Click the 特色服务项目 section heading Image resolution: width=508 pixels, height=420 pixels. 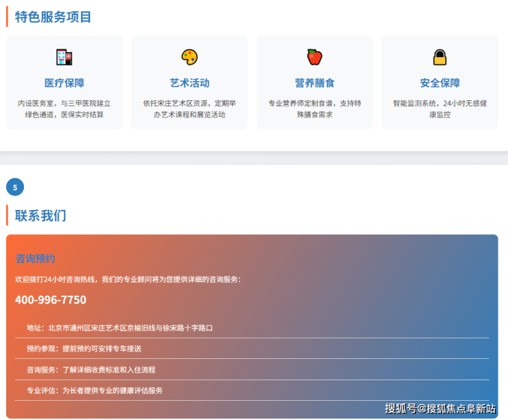coord(53,17)
